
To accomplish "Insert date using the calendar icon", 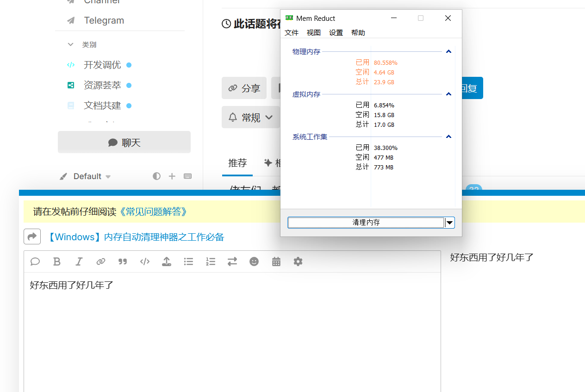I will (x=276, y=261).
